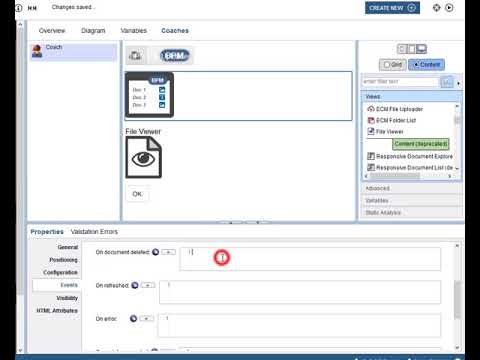The width and height of the screenshot is (480, 360).
Task: Open the dropdown button next to On document deleted
Action: click(x=168, y=252)
